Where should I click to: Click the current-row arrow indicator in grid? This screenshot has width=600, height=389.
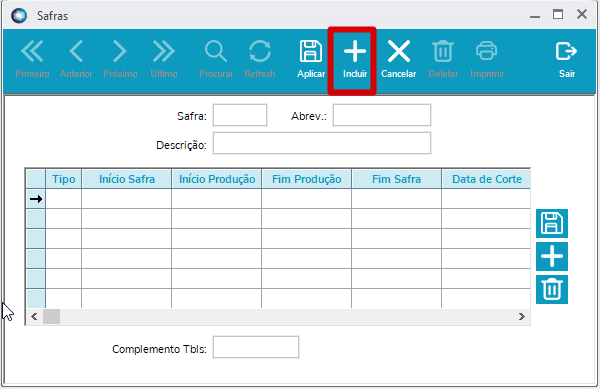click(x=36, y=199)
